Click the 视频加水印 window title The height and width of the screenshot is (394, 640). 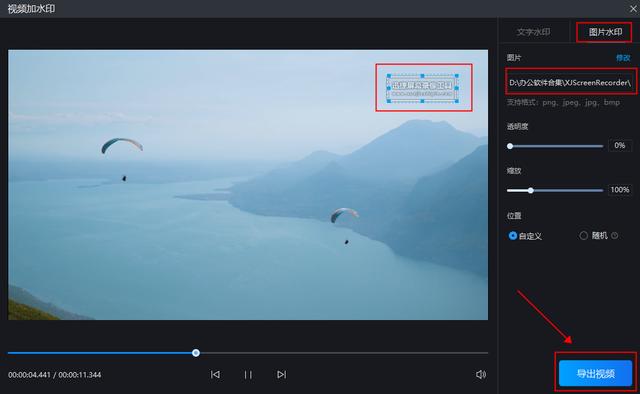pos(31,9)
